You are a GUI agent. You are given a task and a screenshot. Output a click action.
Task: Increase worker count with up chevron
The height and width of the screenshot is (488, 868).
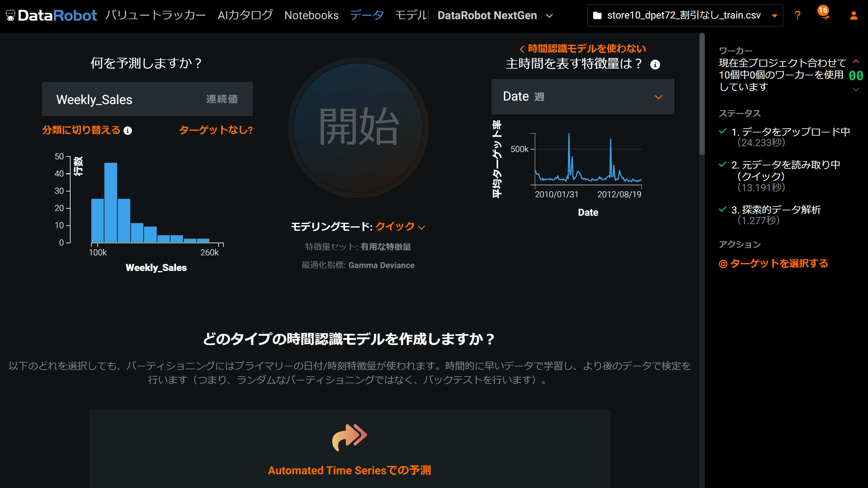[856, 62]
